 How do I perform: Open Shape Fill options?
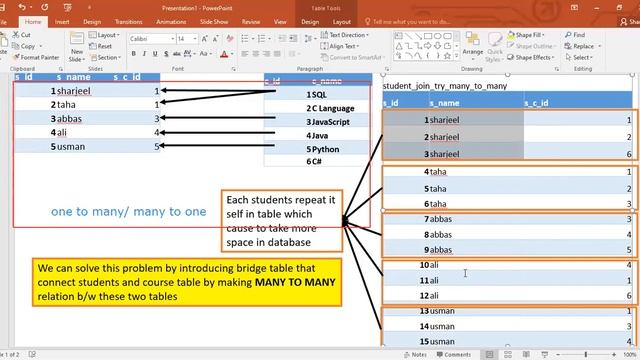[526, 35]
